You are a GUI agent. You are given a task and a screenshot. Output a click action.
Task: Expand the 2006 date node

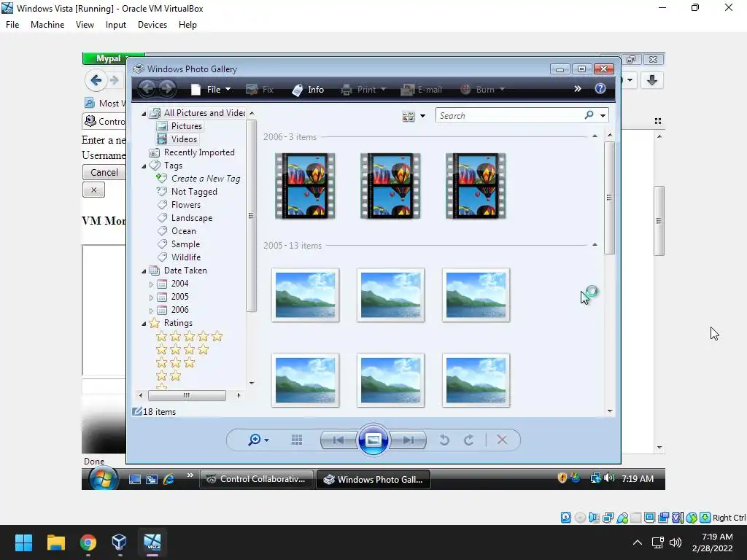point(152,311)
